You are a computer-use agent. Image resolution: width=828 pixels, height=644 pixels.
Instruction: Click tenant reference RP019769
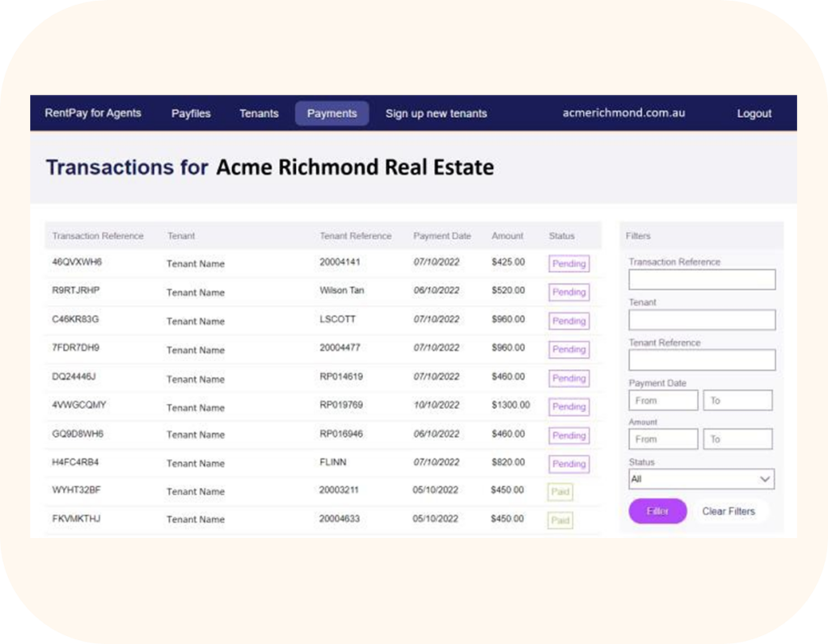tap(340, 405)
